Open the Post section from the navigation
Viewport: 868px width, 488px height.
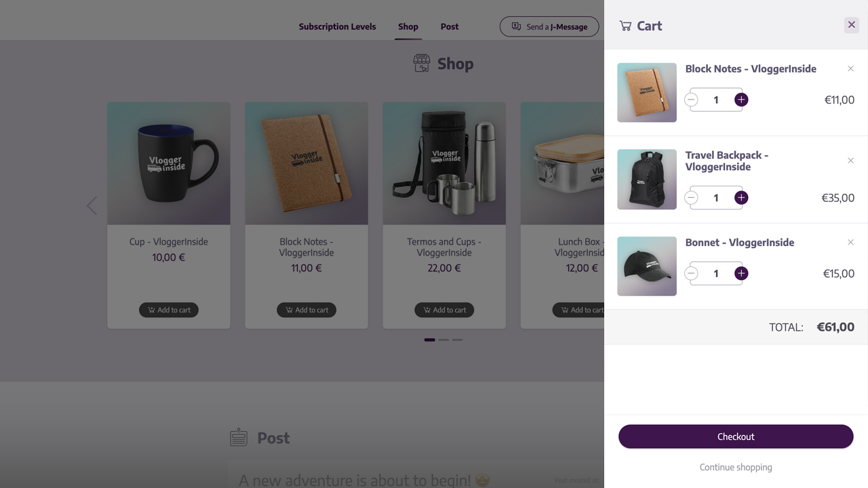(449, 26)
